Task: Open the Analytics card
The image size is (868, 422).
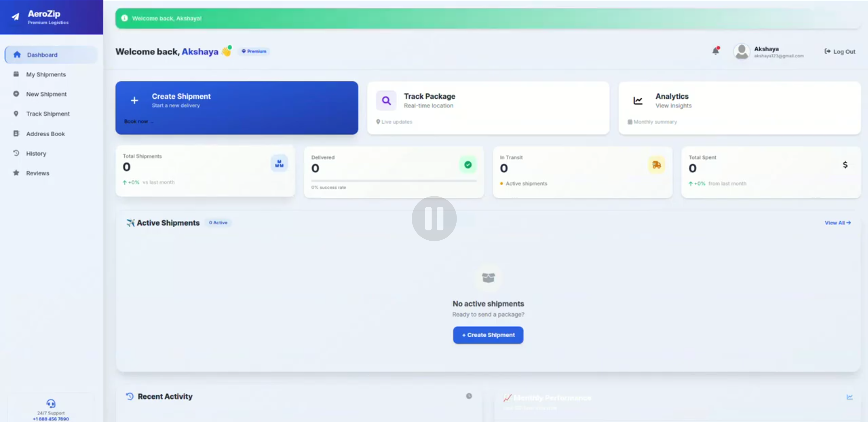Action: (740, 108)
